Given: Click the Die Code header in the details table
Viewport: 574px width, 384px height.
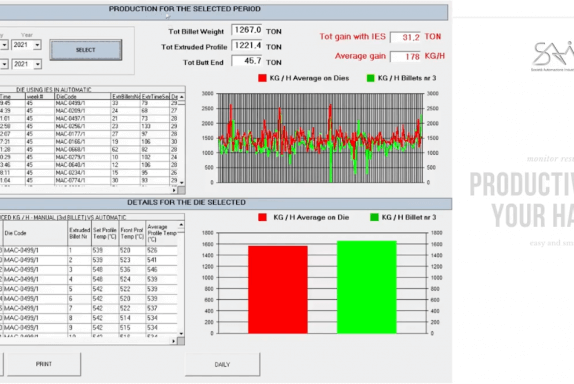Looking at the screenshot, I should coord(35,233).
